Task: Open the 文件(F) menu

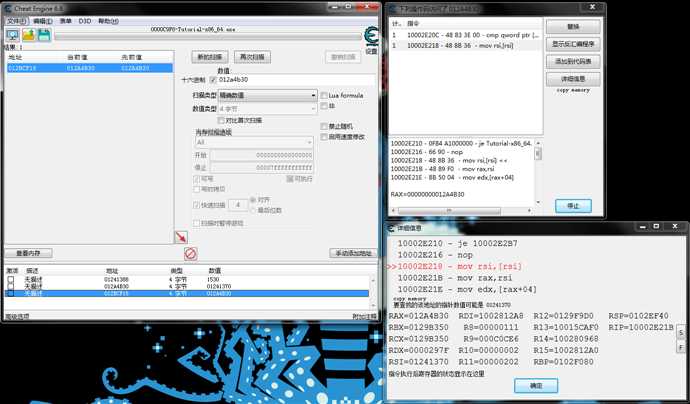Action: [17, 21]
